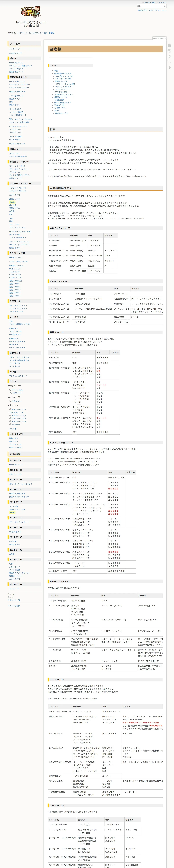Click 電子ゴーレムイレイザー！ quest cell
The height and width of the screenshot is (868, 174).
[61, 322]
